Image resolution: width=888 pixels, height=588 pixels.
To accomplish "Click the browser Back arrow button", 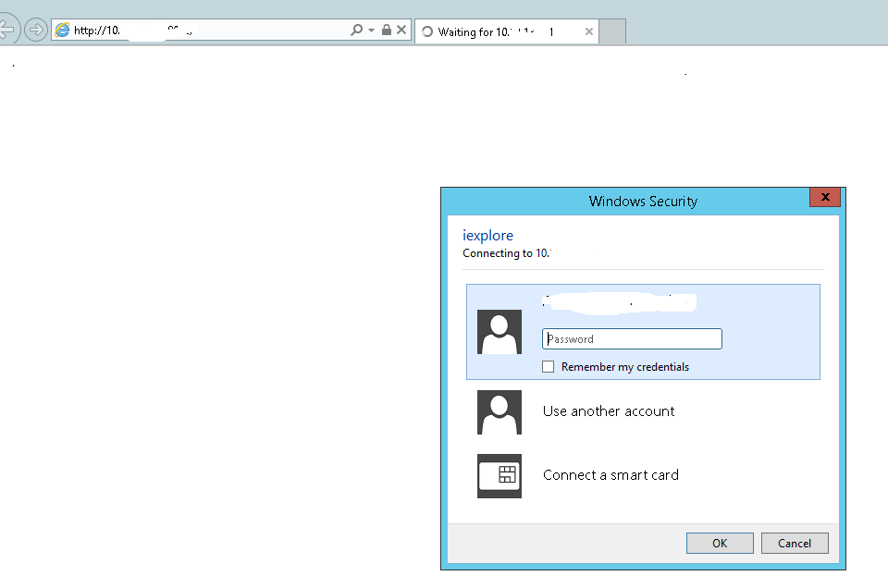I will (x=6, y=30).
